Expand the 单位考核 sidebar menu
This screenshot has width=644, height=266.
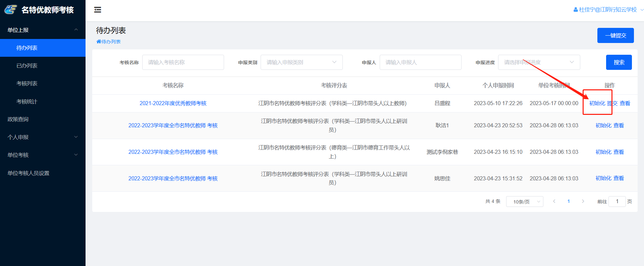(x=76, y=155)
